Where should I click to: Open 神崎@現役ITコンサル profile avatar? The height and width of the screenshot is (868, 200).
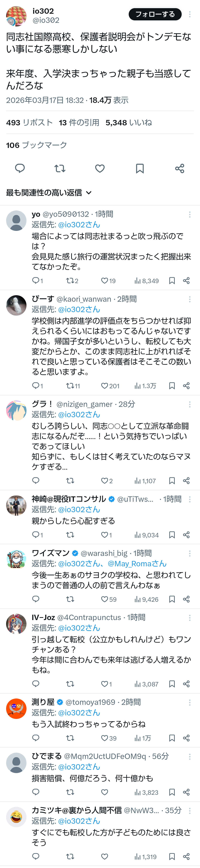point(16,505)
